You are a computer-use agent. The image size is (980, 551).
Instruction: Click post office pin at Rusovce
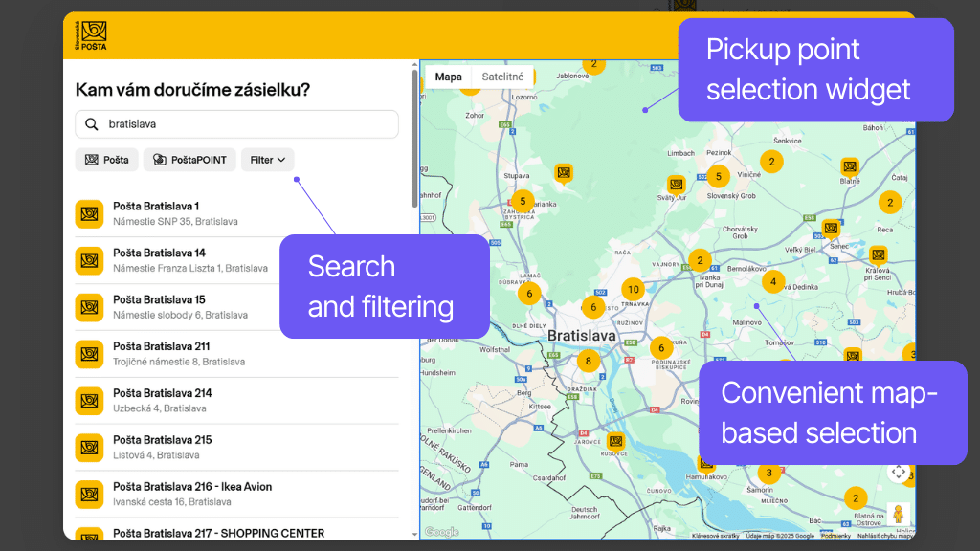(x=615, y=442)
